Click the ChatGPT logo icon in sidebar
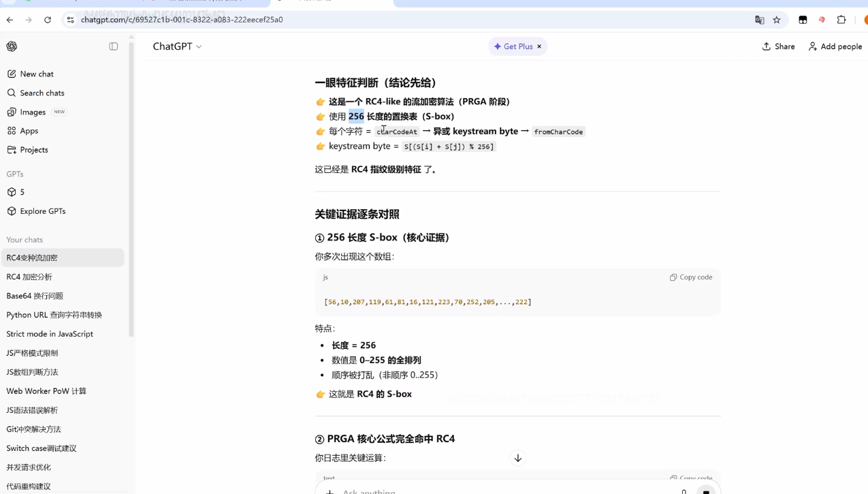The width and height of the screenshot is (868, 494). click(x=12, y=46)
